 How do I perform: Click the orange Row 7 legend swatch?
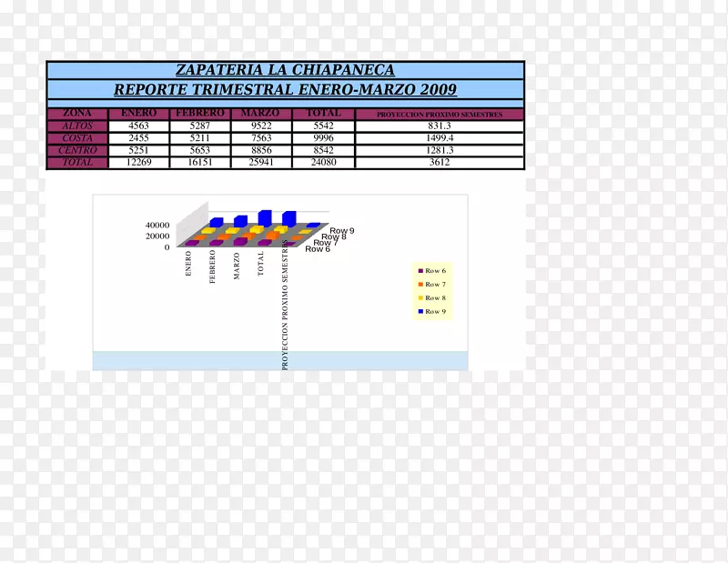click(x=420, y=284)
